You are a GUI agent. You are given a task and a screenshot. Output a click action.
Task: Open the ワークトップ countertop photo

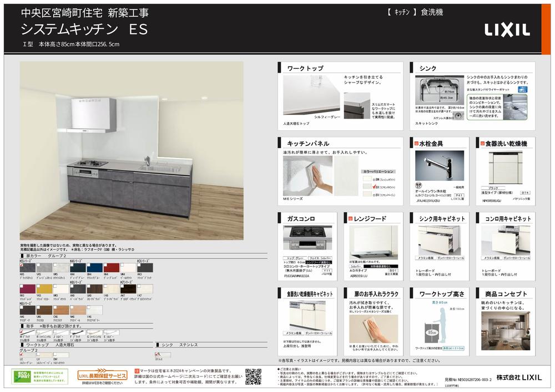click(311, 95)
